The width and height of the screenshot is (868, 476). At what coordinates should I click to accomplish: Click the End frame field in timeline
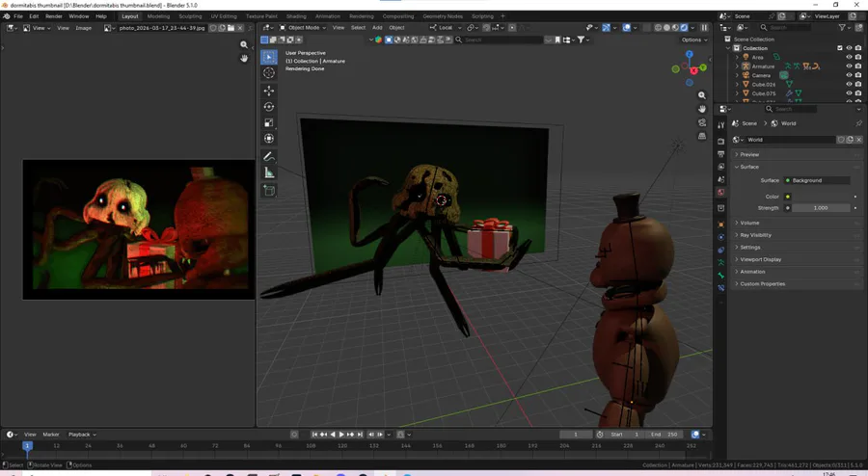point(665,435)
